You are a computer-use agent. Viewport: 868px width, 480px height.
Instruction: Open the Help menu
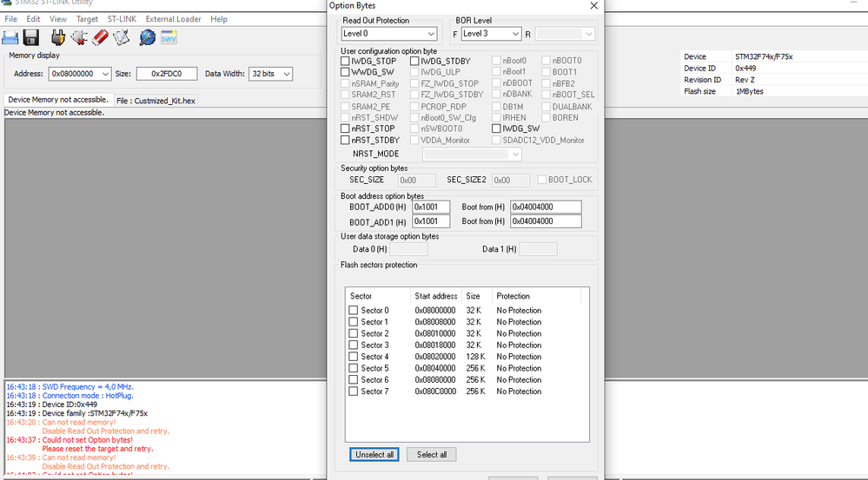tap(219, 19)
